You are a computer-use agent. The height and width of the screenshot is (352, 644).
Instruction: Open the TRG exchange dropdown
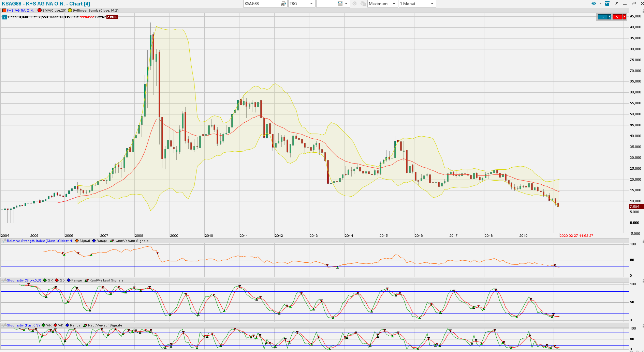click(301, 4)
